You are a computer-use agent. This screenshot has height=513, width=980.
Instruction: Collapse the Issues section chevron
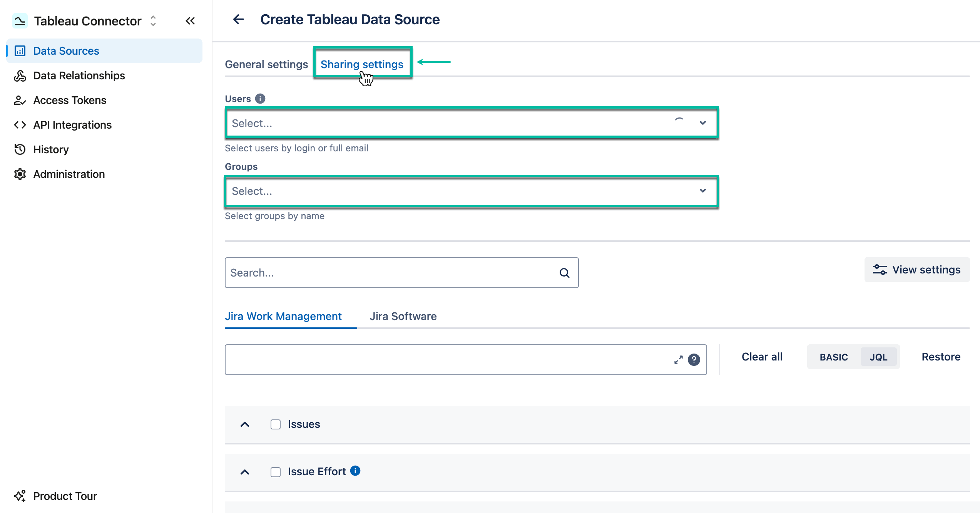coord(245,424)
